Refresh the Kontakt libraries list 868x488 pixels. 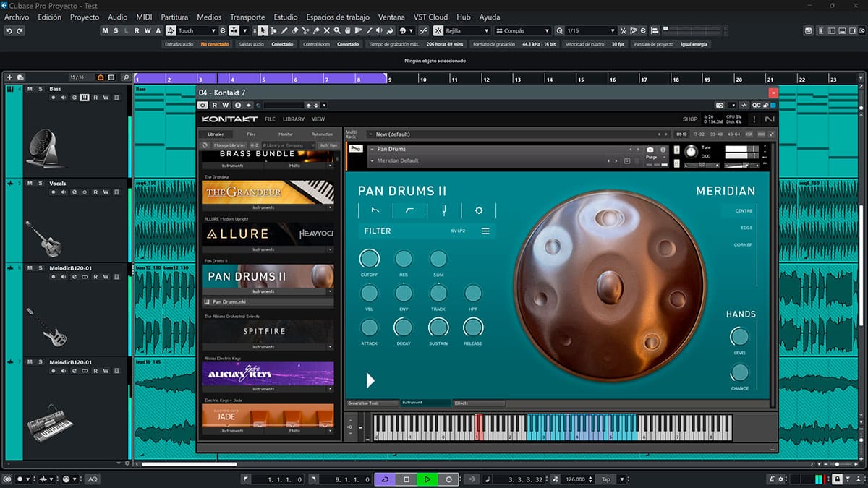point(205,145)
